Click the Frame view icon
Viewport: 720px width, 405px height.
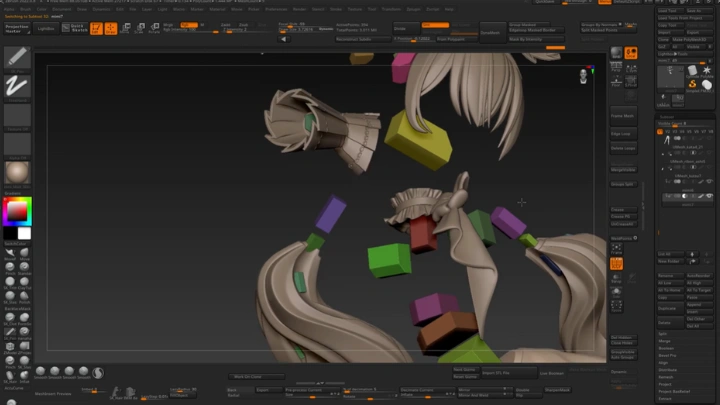click(616, 249)
